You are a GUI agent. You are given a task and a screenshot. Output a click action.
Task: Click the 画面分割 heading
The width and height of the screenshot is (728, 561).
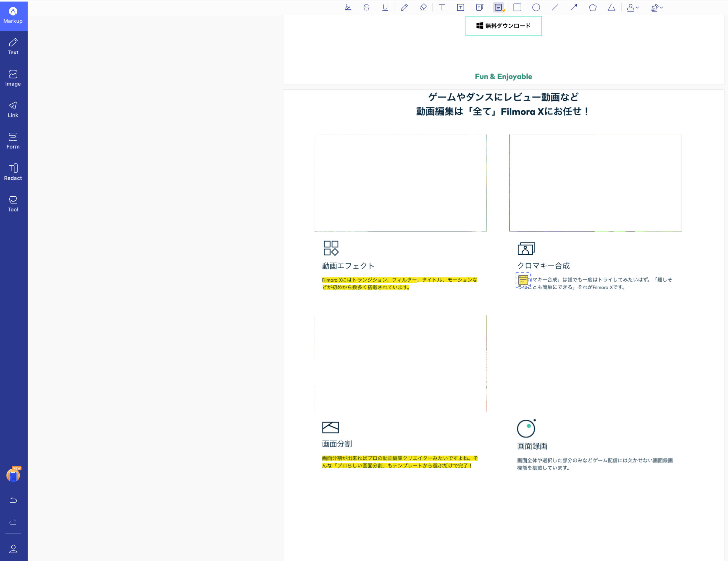point(337,444)
